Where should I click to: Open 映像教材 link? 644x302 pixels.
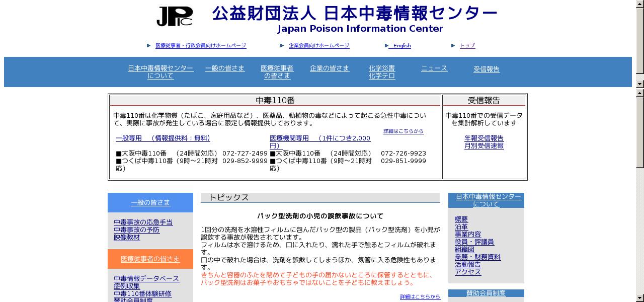point(127,238)
